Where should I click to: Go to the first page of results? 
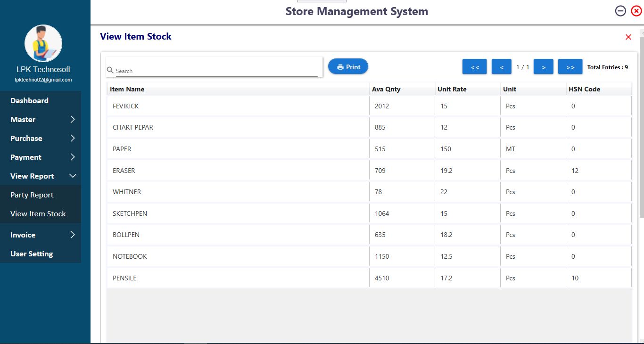[475, 67]
